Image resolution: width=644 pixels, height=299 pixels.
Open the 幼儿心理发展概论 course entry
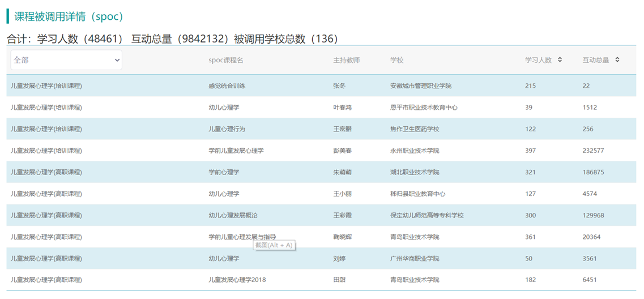[233, 215]
